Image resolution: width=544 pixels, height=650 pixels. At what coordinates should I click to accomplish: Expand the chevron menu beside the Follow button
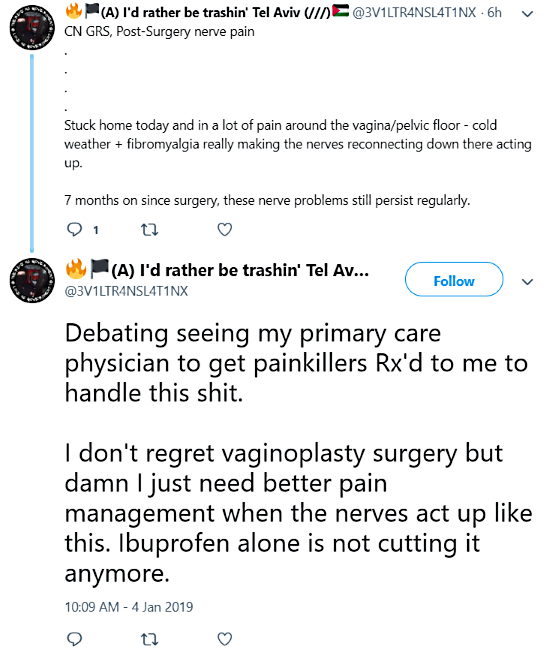527,282
